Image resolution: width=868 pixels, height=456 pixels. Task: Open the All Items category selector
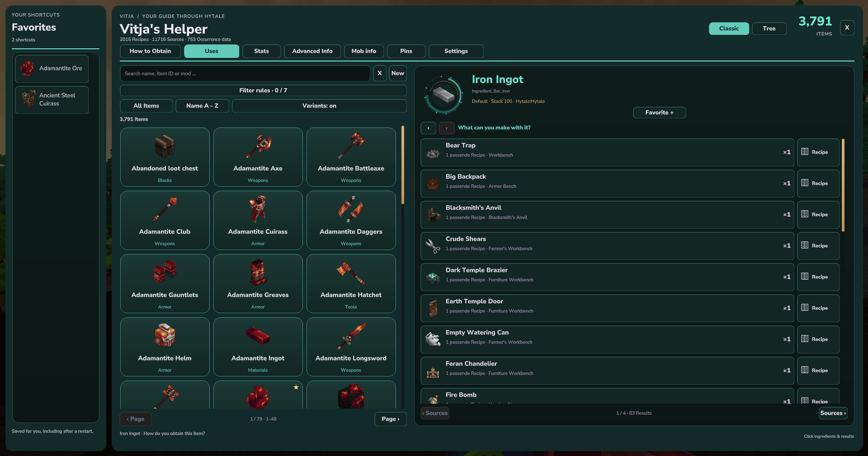pyautogui.click(x=146, y=106)
